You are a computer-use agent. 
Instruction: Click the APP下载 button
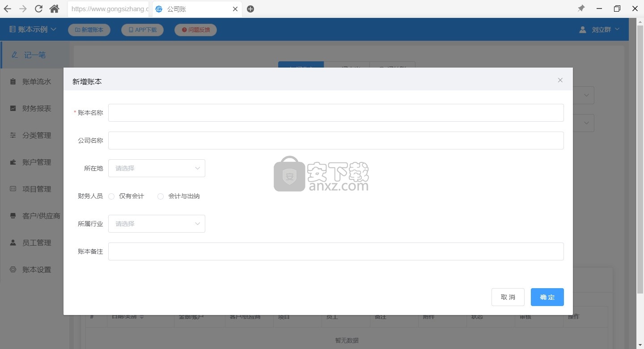142,30
